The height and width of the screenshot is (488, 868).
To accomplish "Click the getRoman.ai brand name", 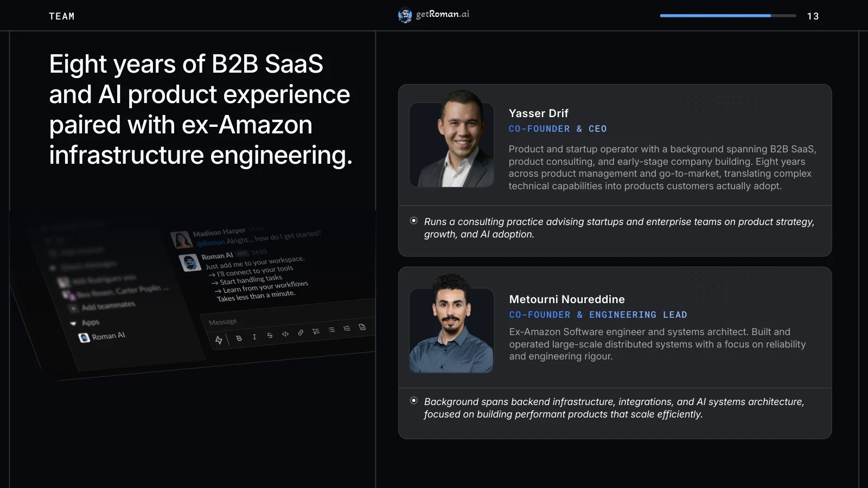I will tap(443, 15).
